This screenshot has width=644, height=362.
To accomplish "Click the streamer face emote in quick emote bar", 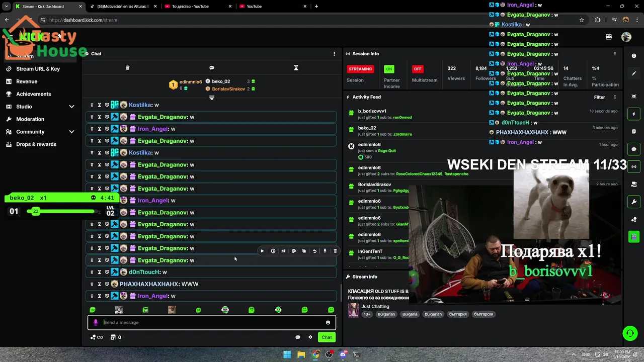I will (x=119, y=310).
